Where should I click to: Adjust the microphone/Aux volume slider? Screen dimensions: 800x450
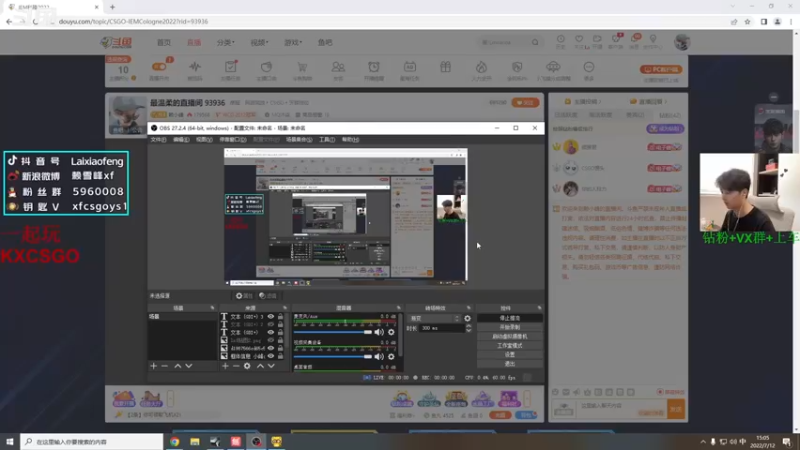pyautogui.click(x=333, y=332)
